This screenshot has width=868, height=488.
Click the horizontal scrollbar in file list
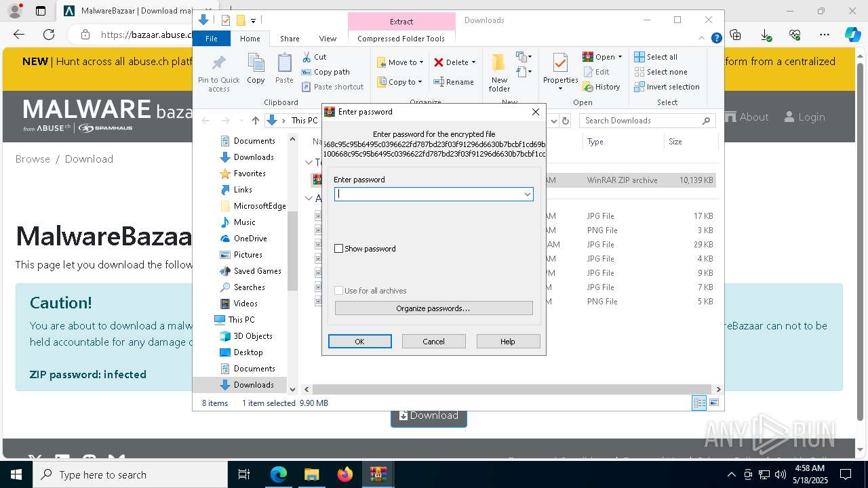(512, 389)
